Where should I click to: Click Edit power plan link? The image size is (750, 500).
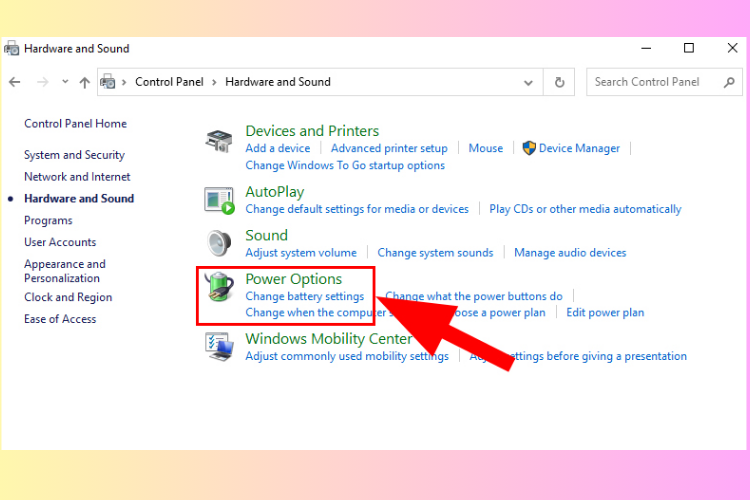[x=605, y=312]
